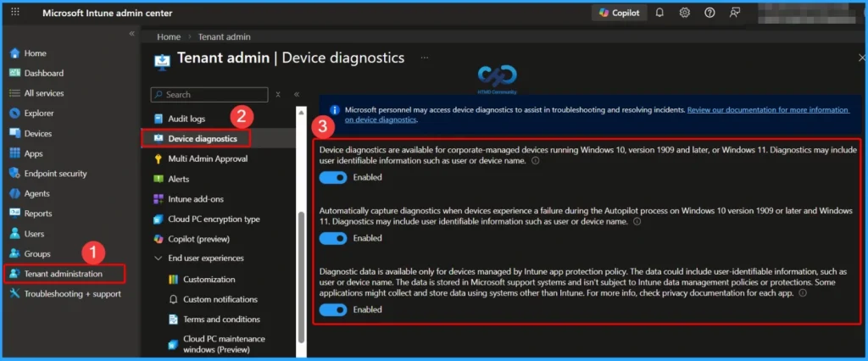This screenshot has width=868, height=361.
Task: Toggle the Autopilot failure diagnostics switch
Action: point(333,238)
